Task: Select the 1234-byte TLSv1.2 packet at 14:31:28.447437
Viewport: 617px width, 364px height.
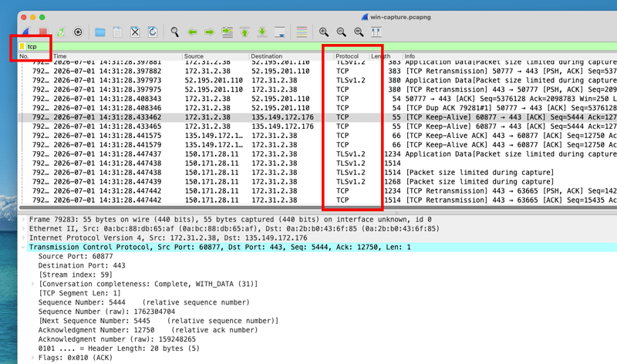Action: coord(317,154)
